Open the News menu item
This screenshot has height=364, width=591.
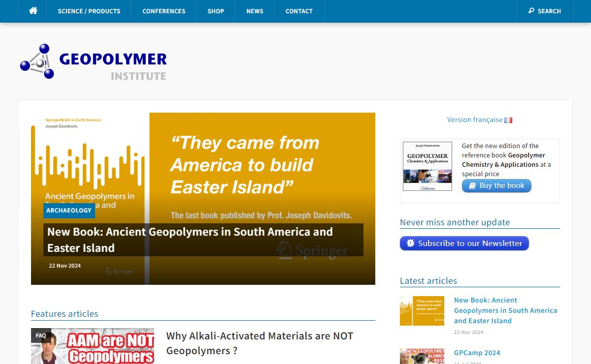click(255, 11)
